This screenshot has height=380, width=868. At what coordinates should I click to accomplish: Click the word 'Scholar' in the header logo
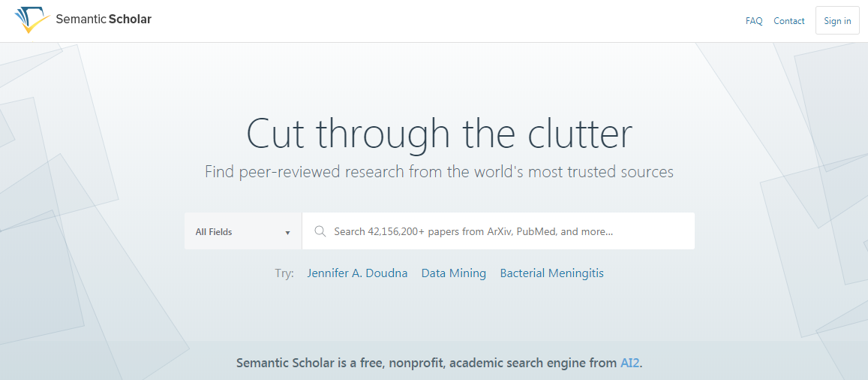coord(130,20)
